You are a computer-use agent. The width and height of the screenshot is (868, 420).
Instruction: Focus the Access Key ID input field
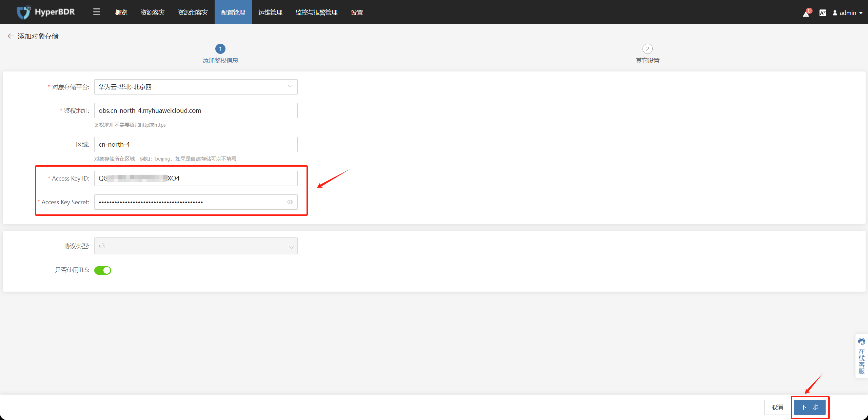click(x=196, y=178)
